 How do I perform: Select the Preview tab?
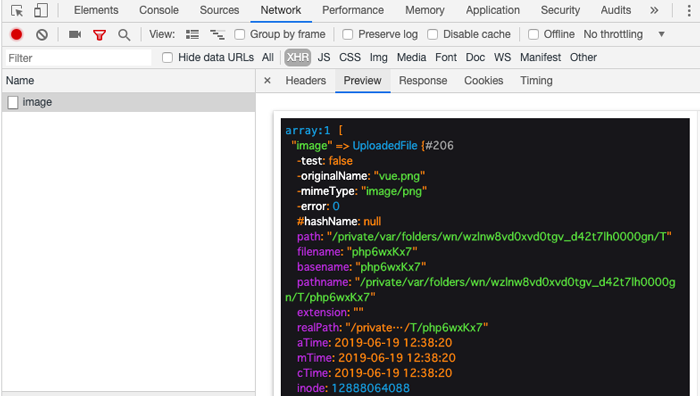362,80
